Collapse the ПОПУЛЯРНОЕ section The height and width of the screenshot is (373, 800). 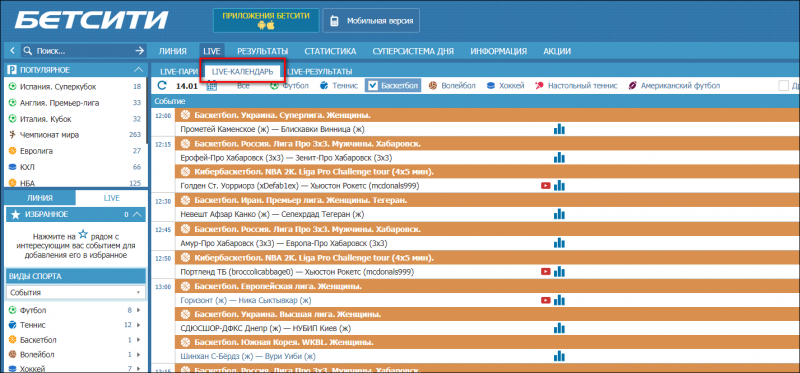[x=138, y=70]
